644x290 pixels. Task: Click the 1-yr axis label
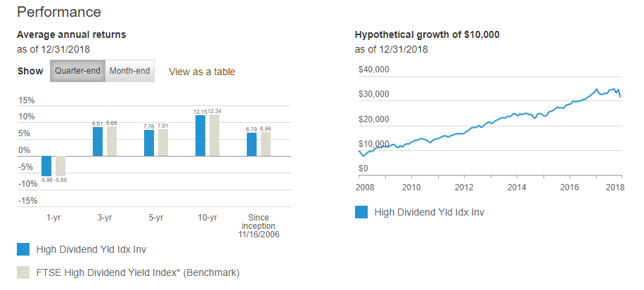coord(53,218)
